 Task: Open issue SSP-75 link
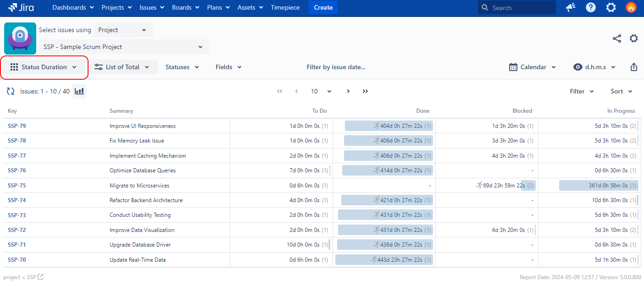(17, 186)
